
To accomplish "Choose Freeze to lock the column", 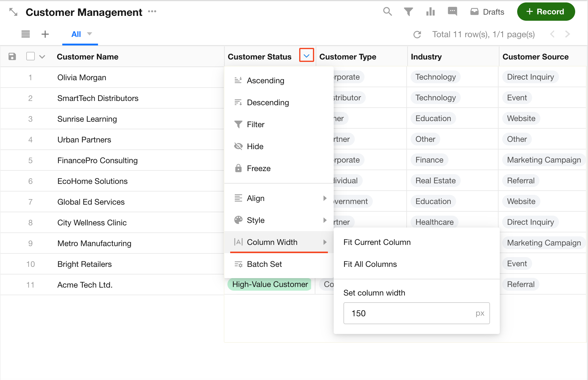I will (258, 168).
